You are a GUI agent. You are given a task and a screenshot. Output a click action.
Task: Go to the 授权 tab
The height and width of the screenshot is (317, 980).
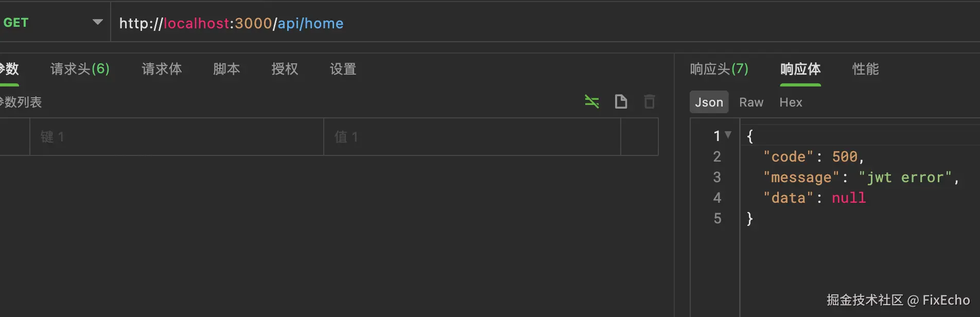click(x=285, y=69)
